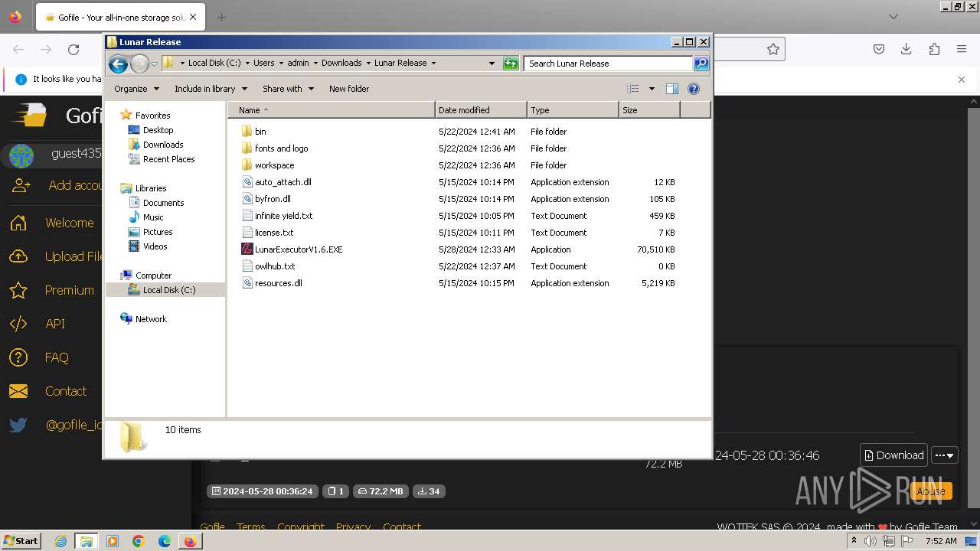Screen dimensions: 980x551
Task: Select Local Disk (C:) in navigation pane
Action: (168, 290)
